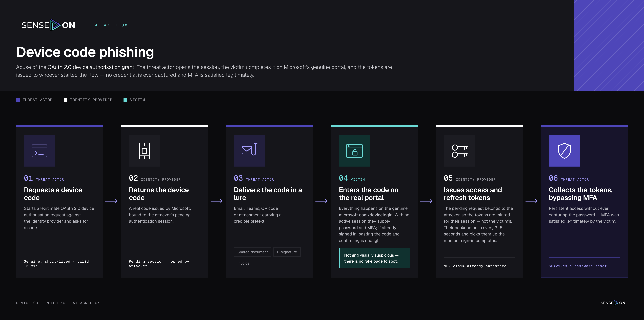The height and width of the screenshot is (320, 644).
Task: Click the step 02 IDENTITY PROVIDER role label
Action: [x=161, y=179]
